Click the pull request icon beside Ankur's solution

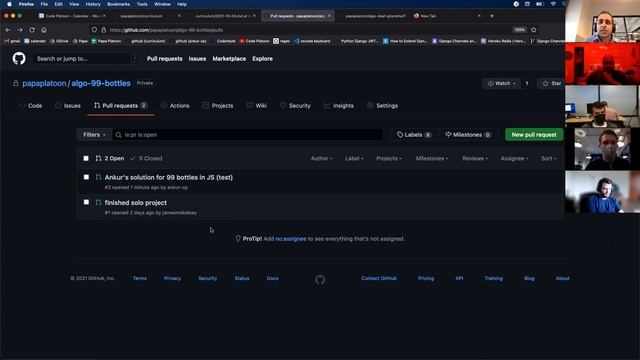coord(98,178)
